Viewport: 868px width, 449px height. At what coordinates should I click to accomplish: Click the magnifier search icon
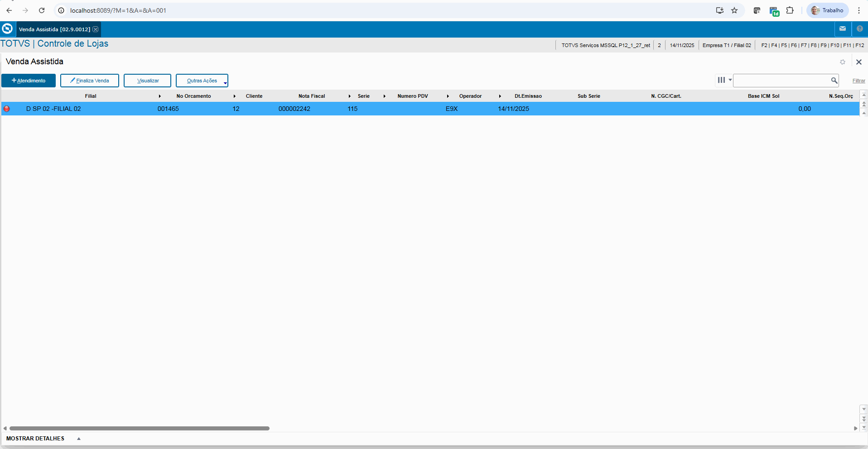tap(834, 81)
